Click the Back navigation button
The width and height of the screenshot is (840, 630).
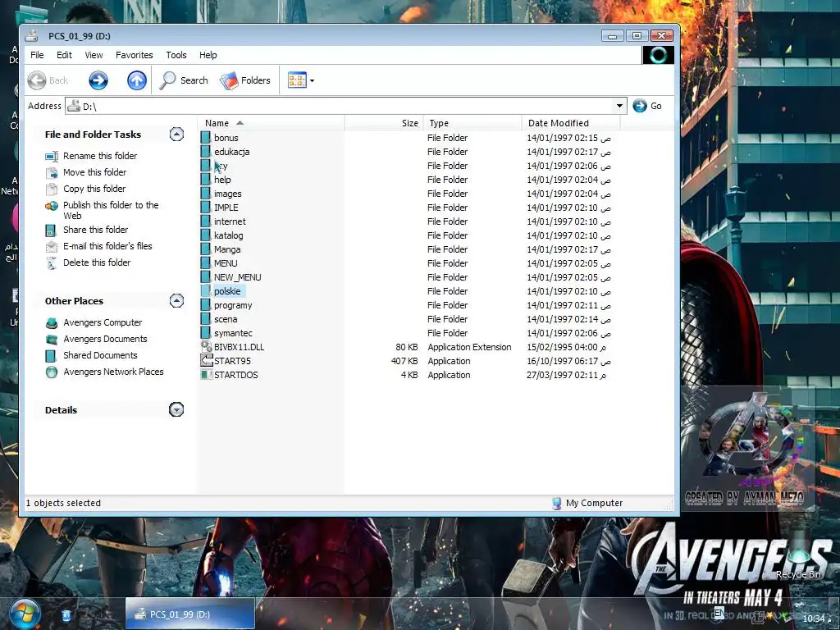(x=48, y=80)
